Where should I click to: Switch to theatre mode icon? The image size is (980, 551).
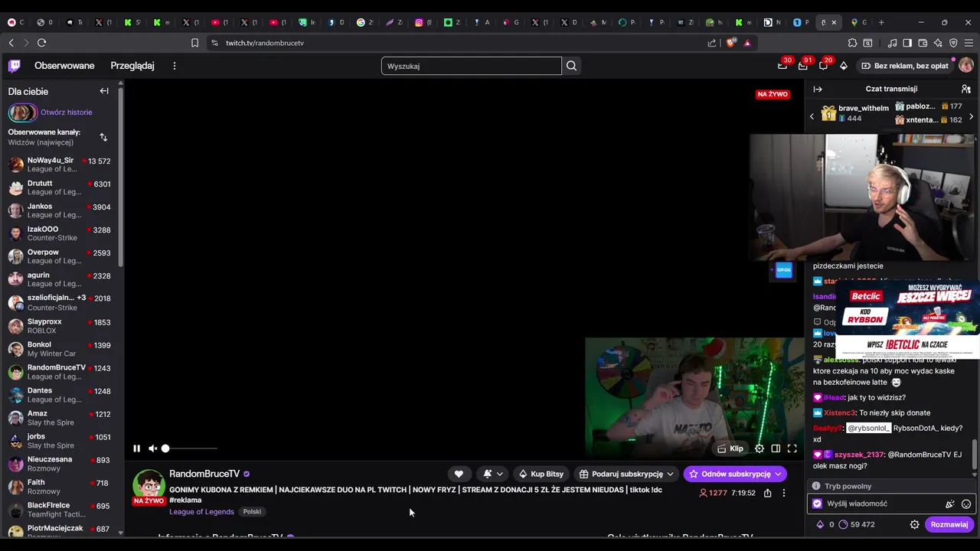(776, 448)
